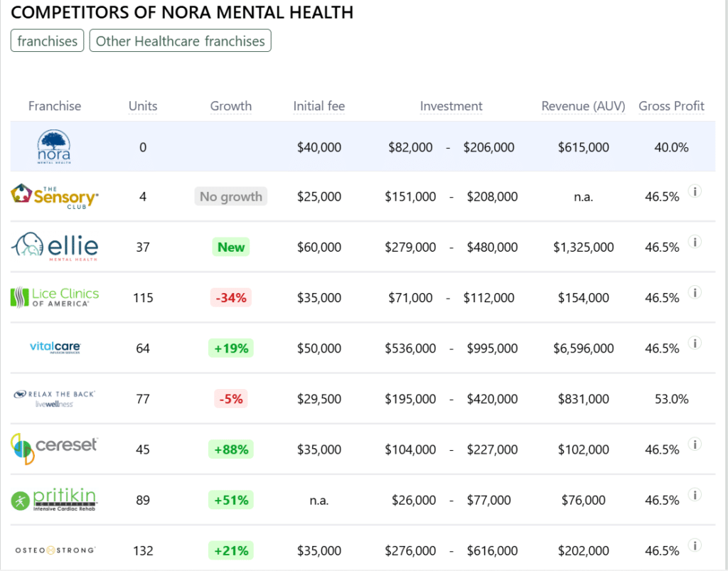The width and height of the screenshot is (728, 571).
Task: Click the info icon in the Ellie row
Action: tap(695, 242)
